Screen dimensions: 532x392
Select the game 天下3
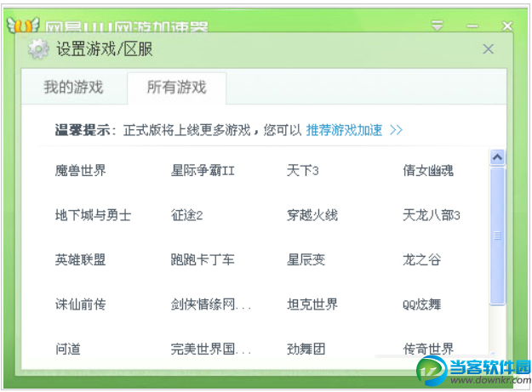[303, 170]
